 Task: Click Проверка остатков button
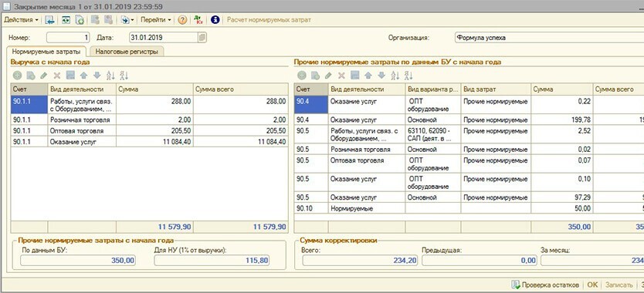545,285
